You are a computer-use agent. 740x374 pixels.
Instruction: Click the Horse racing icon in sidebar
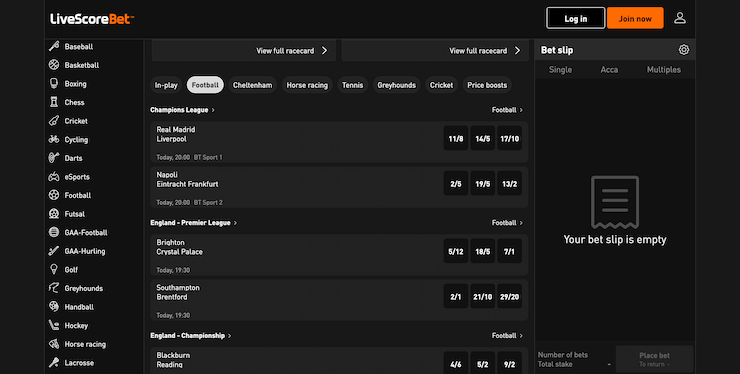tap(54, 344)
